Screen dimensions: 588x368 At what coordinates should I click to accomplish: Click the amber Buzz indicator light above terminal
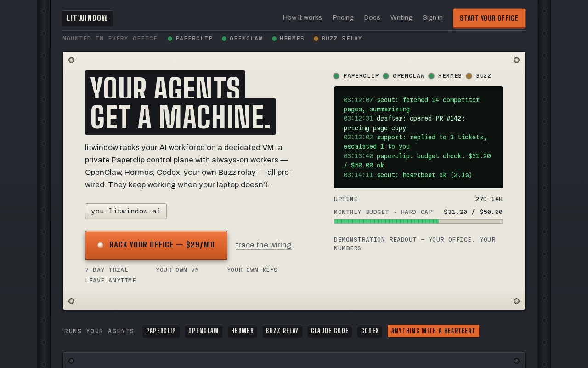tap(469, 76)
